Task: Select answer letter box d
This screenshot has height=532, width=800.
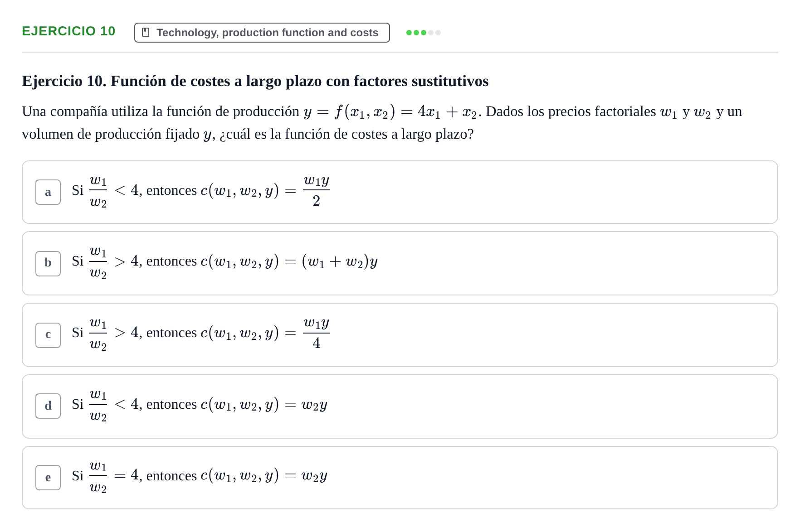Action: [x=48, y=406]
